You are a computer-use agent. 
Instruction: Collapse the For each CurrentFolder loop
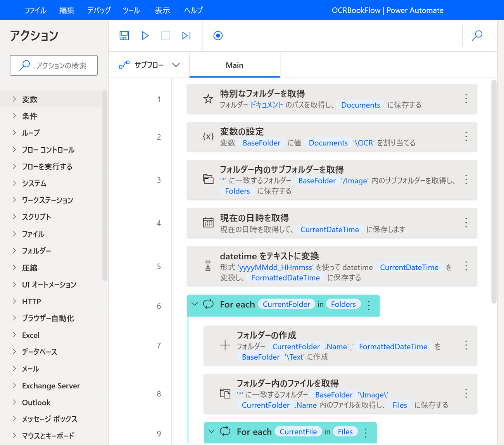click(195, 304)
